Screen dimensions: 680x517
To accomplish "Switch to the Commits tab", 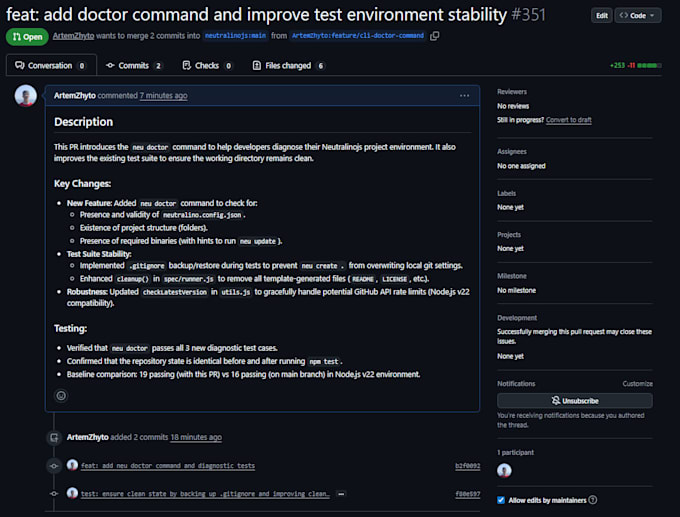I will (134, 65).
